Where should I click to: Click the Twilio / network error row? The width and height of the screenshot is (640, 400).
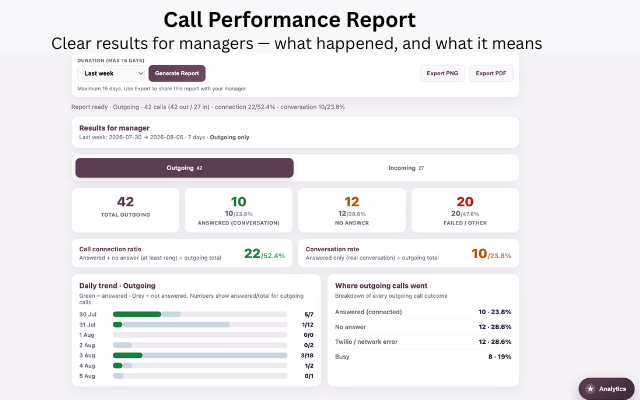click(423, 342)
